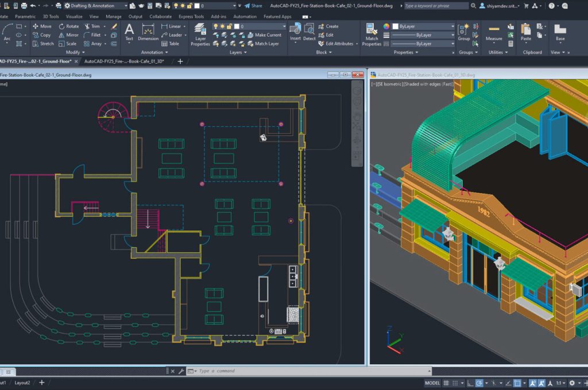Open the linetype ByLayer dropdown
Viewport: 588px width, 390px height.
click(x=423, y=44)
